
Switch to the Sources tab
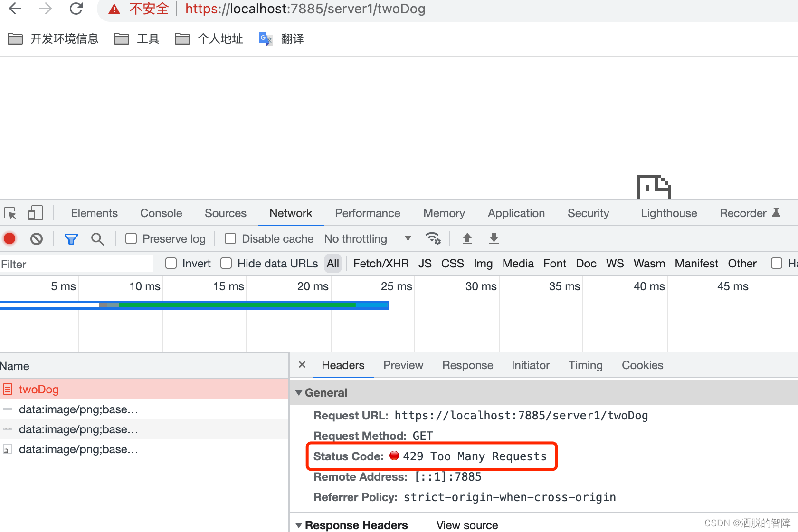point(226,213)
